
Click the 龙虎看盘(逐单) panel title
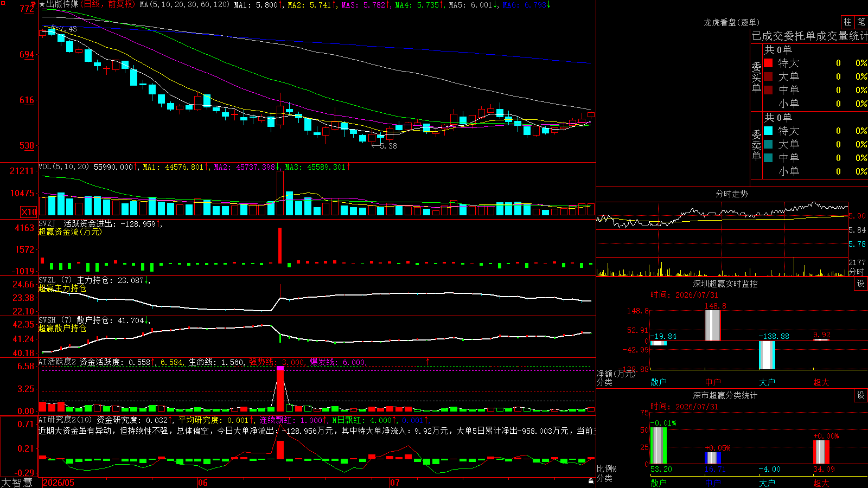pyautogui.click(x=731, y=22)
